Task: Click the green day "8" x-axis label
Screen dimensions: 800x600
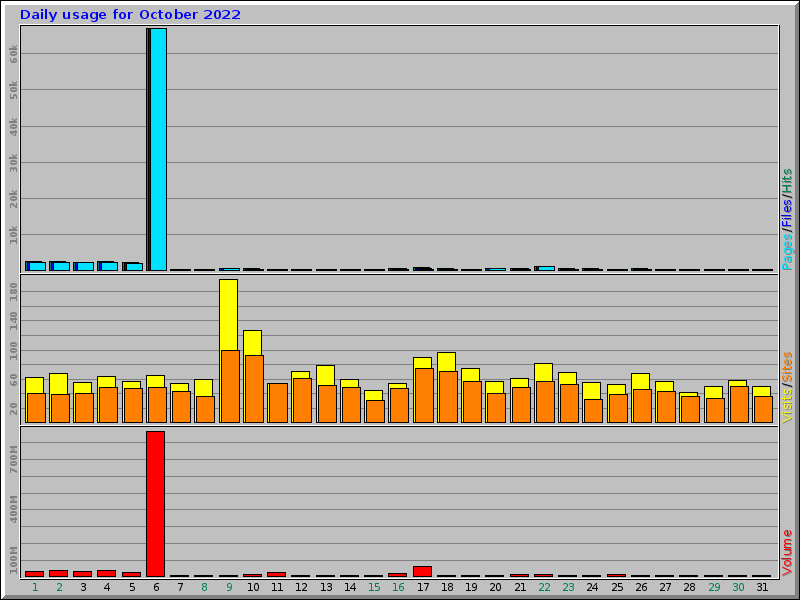Action: [205, 587]
